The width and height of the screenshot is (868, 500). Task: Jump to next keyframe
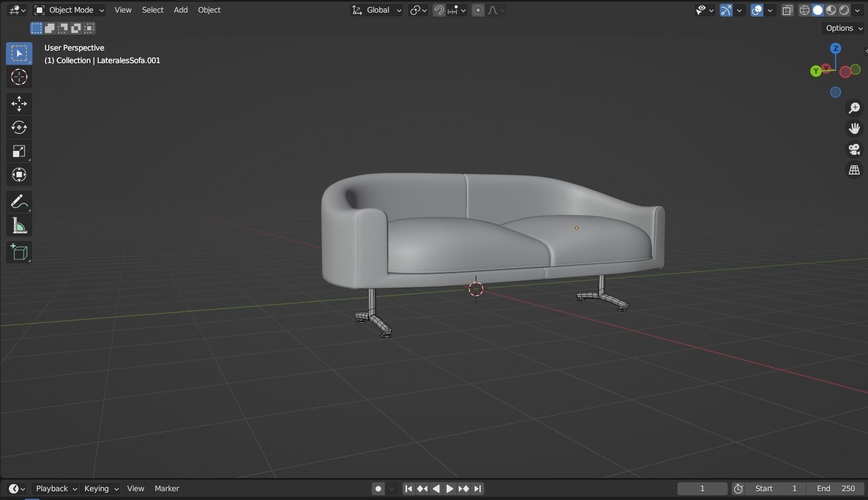point(464,488)
